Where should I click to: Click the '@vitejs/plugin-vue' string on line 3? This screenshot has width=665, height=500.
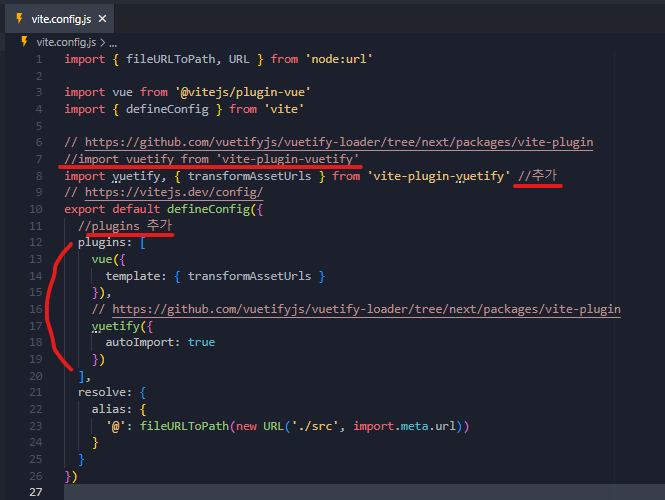tap(243, 92)
